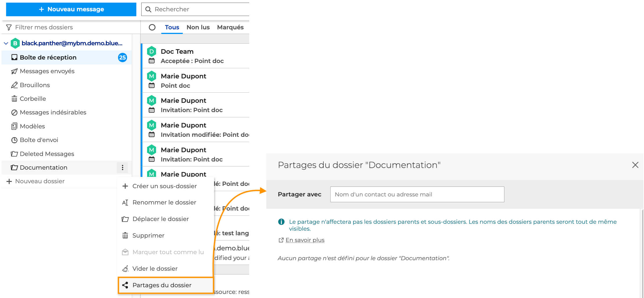Click the Corbeille trash icon

pyautogui.click(x=14, y=99)
